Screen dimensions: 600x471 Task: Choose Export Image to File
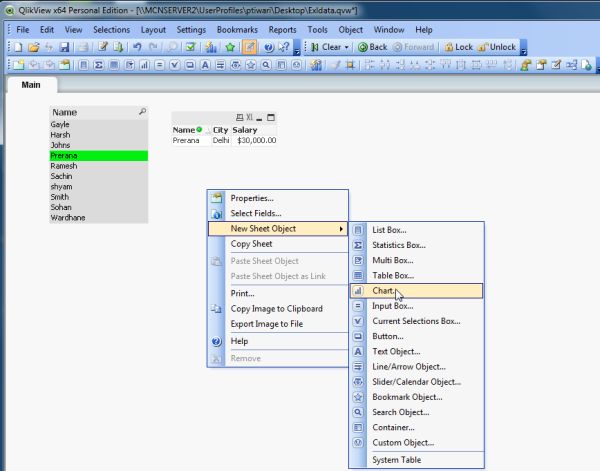click(278, 324)
